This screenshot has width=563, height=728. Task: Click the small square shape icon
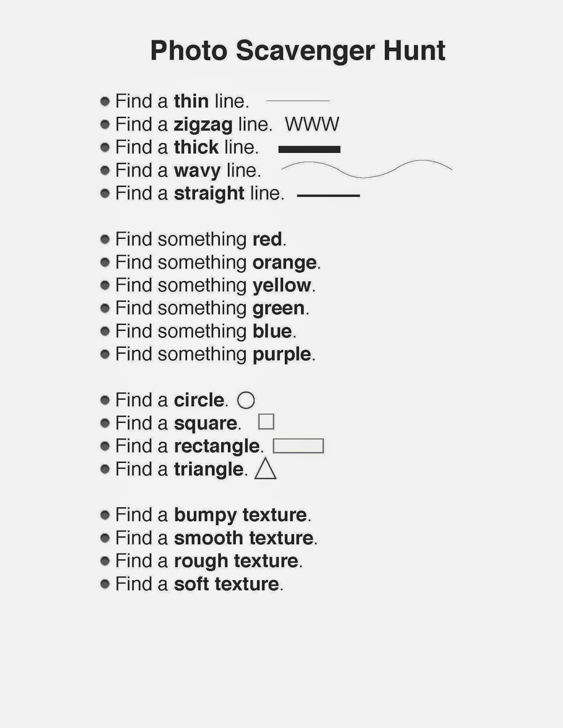tap(266, 422)
